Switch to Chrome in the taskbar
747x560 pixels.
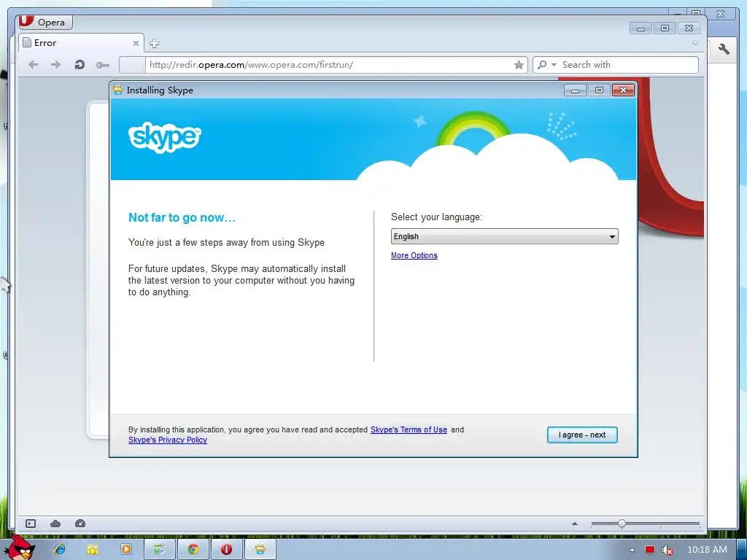pyautogui.click(x=193, y=550)
